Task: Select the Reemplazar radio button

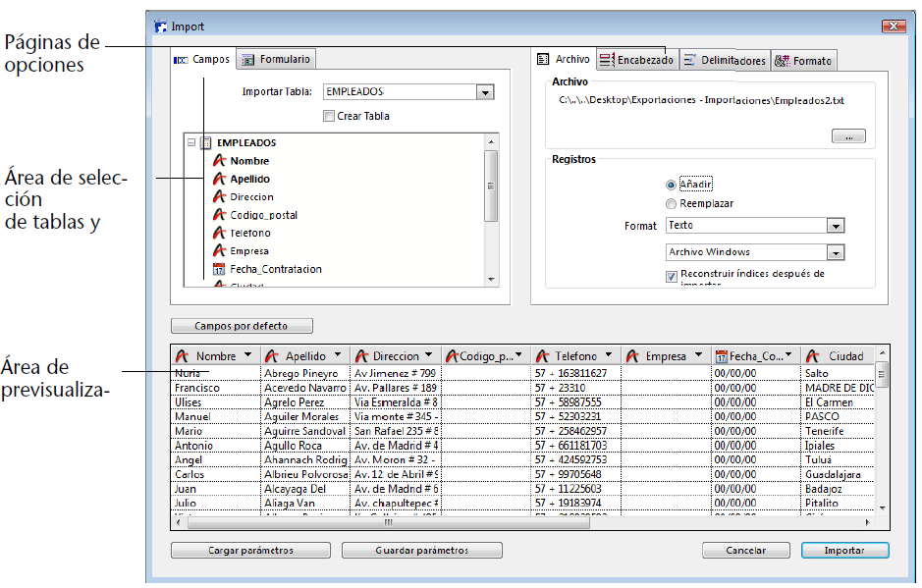Action: pyautogui.click(x=671, y=204)
